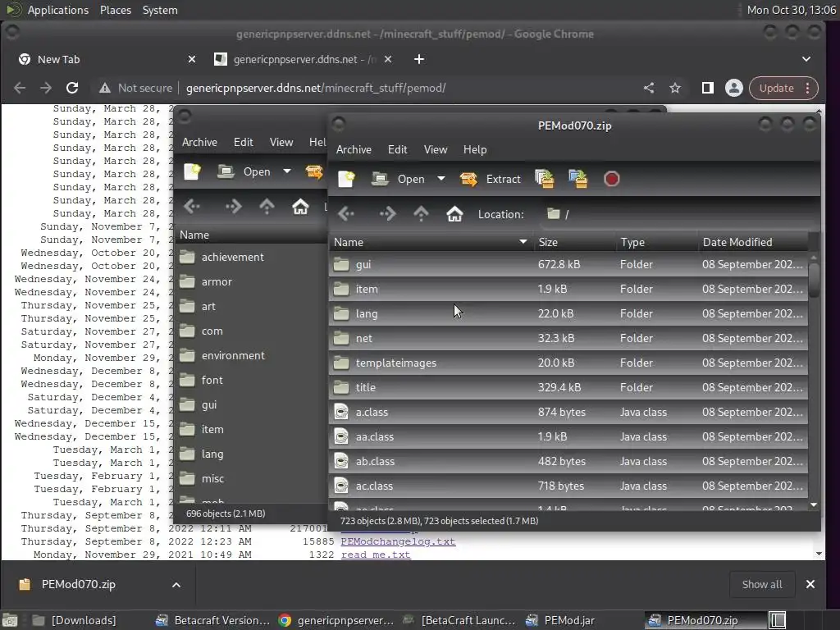Select the ab.class file

pos(568,462)
